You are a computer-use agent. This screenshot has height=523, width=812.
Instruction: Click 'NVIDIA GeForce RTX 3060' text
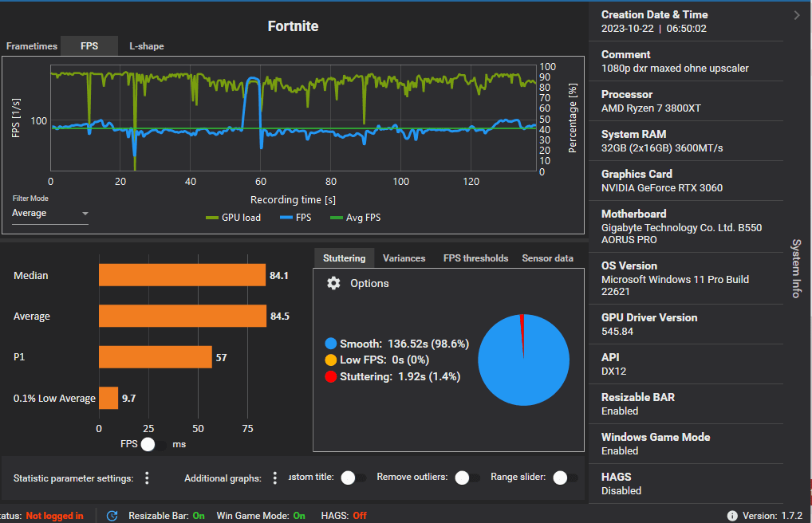(x=662, y=188)
